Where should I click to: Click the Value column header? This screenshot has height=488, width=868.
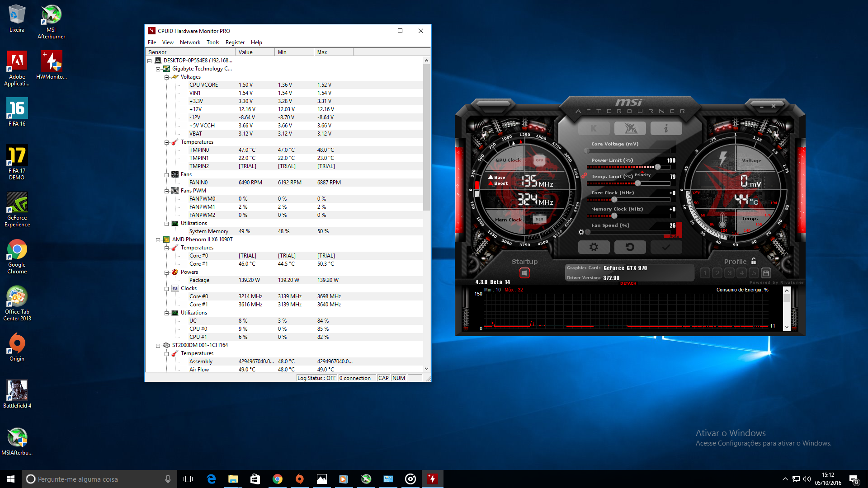(255, 52)
